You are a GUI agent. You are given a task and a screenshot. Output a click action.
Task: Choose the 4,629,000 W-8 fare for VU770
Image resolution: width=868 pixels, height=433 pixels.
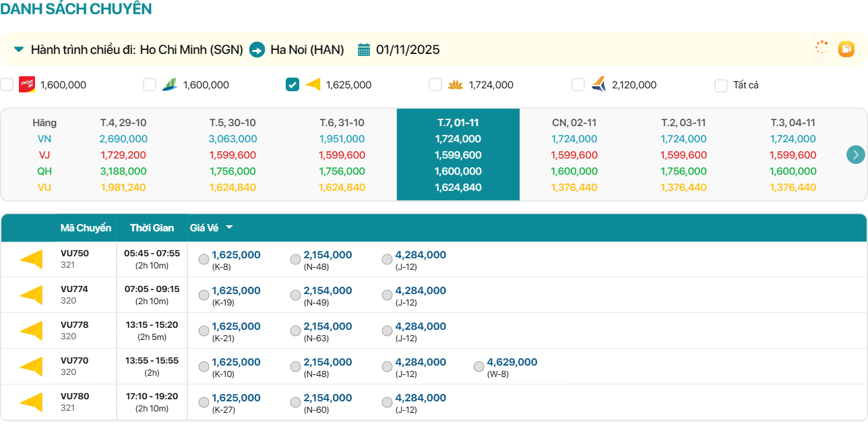click(478, 367)
